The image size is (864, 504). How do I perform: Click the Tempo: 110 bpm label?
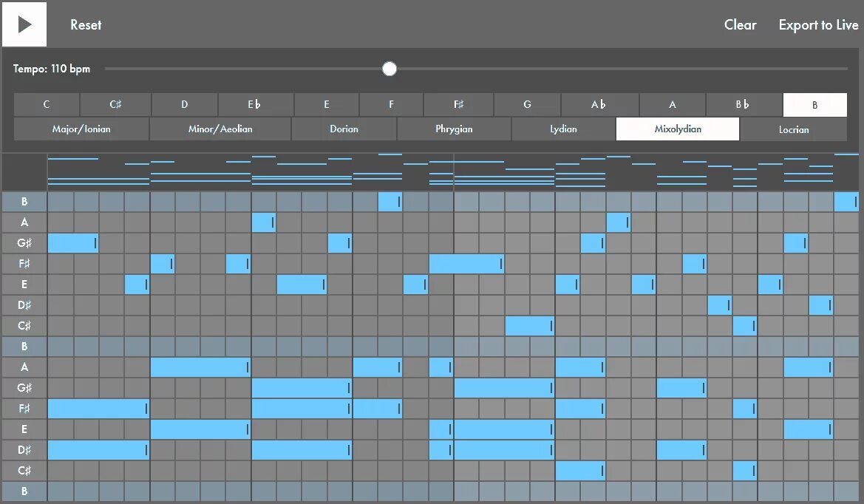click(52, 69)
